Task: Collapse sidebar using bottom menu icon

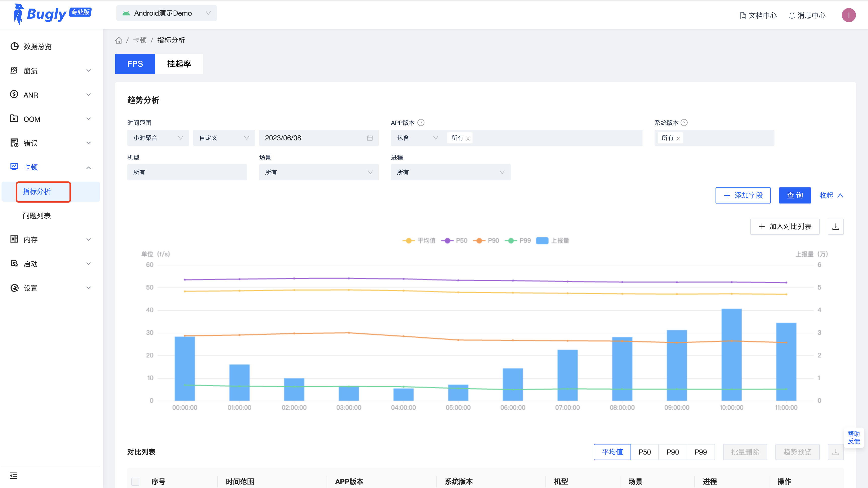Action: (14, 475)
